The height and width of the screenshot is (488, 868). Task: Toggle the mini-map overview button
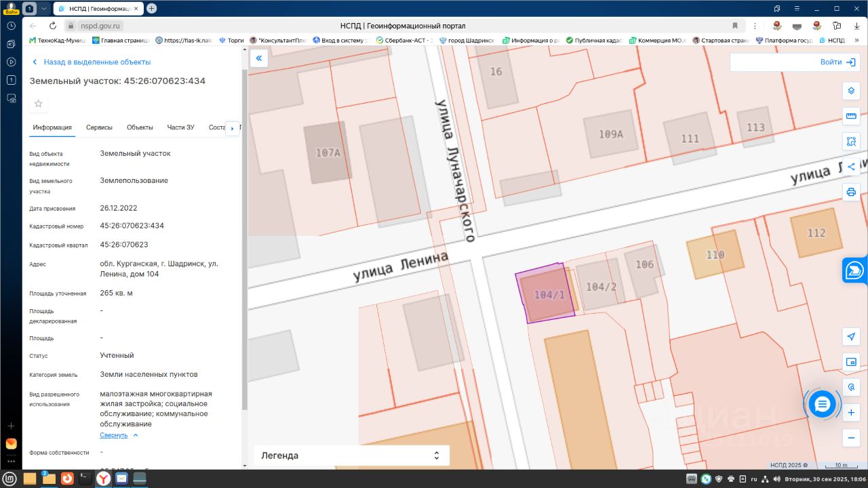pos(851,362)
